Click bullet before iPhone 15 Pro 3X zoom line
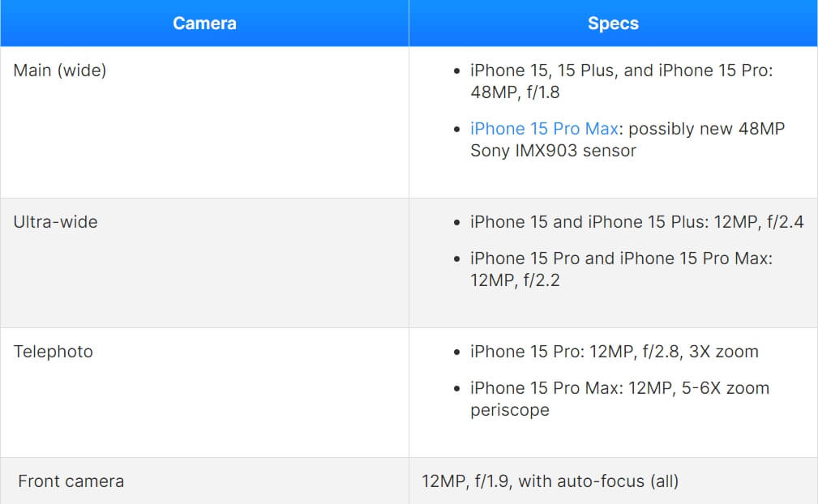The width and height of the screenshot is (818, 504). (457, 352)
